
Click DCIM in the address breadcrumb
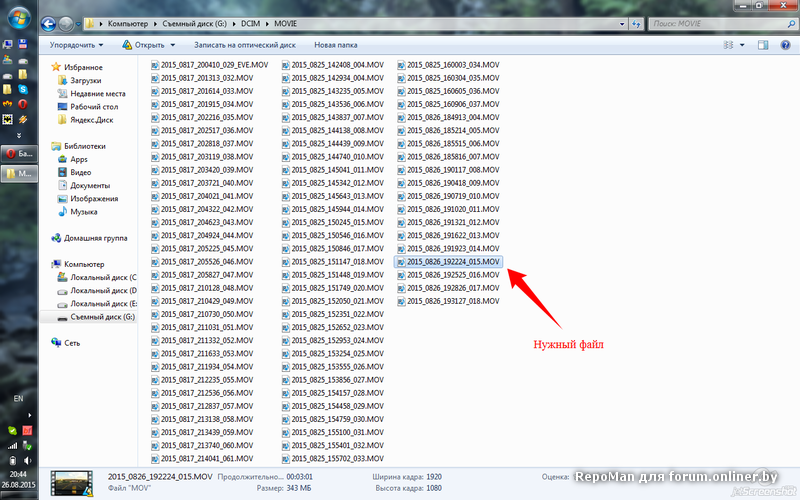(251, 23)
